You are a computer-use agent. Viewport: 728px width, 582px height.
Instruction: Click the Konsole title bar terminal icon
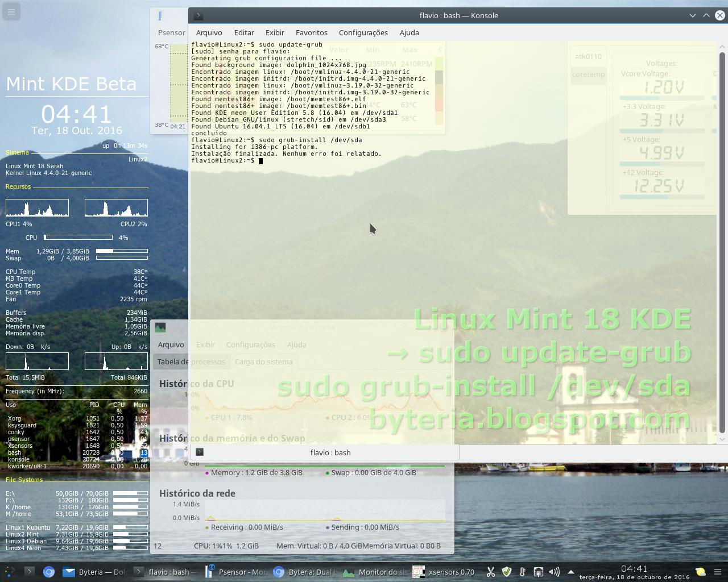198,15
